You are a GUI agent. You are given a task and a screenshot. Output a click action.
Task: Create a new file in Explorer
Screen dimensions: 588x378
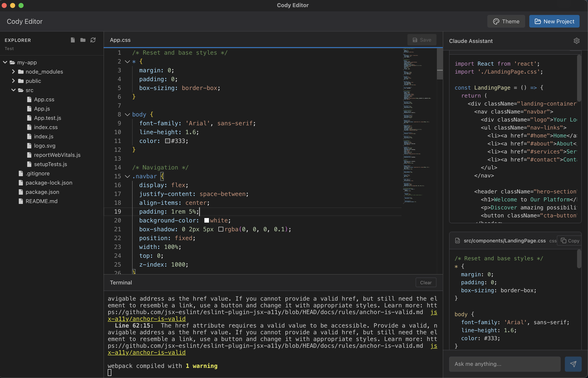click(73, 40)
